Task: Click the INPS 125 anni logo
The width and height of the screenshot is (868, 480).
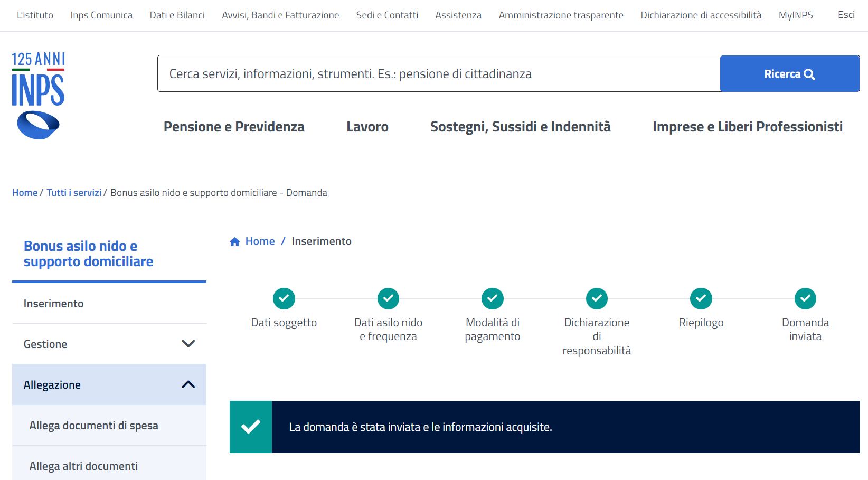Action: click(39, 96)
